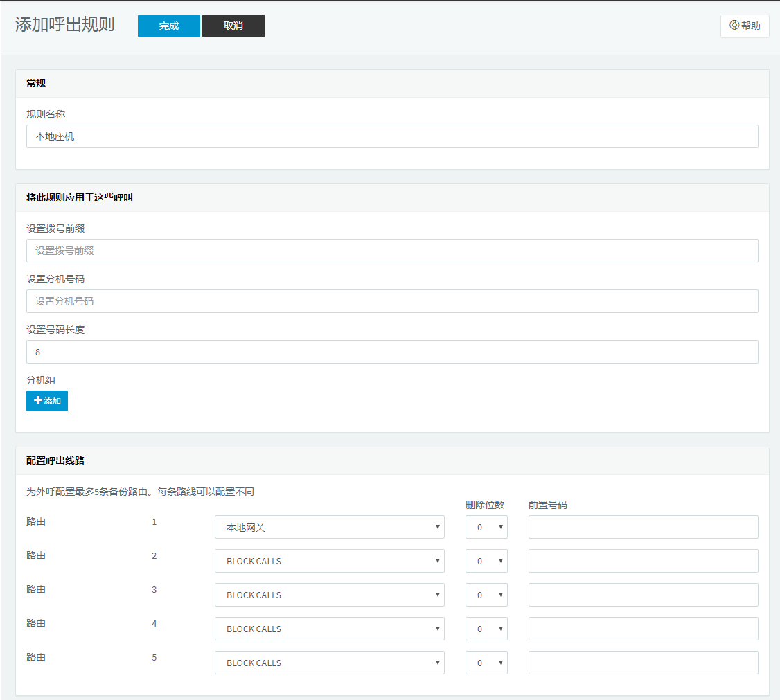This screenshot has height=700, width=780.
Task: Focus the 设置分机号码 input field
Action: 392,301
